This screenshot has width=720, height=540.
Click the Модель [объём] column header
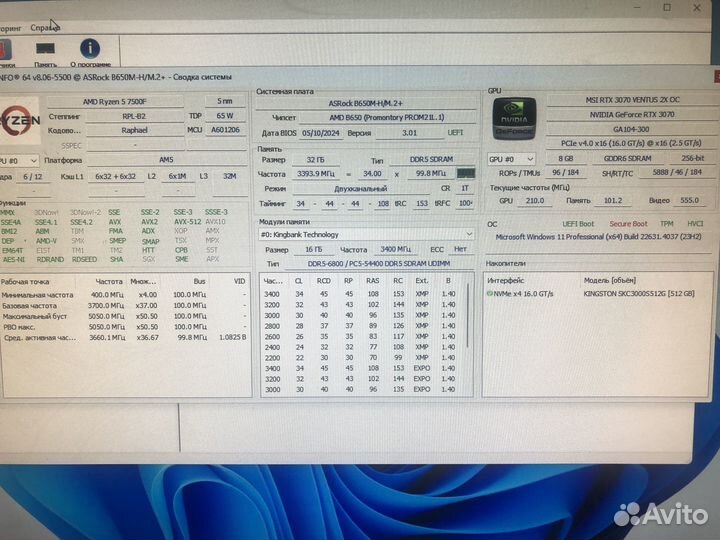coord(610,280)
